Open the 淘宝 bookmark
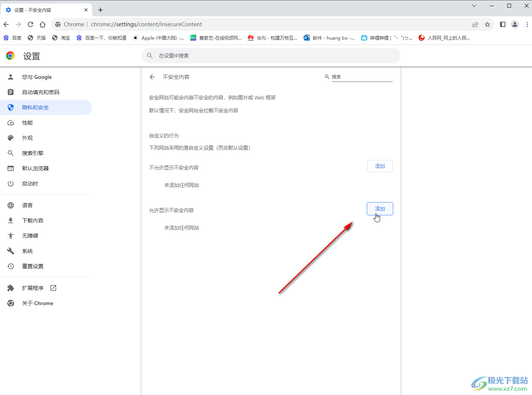This screenshot has height=395, width=532. (61, 38)
